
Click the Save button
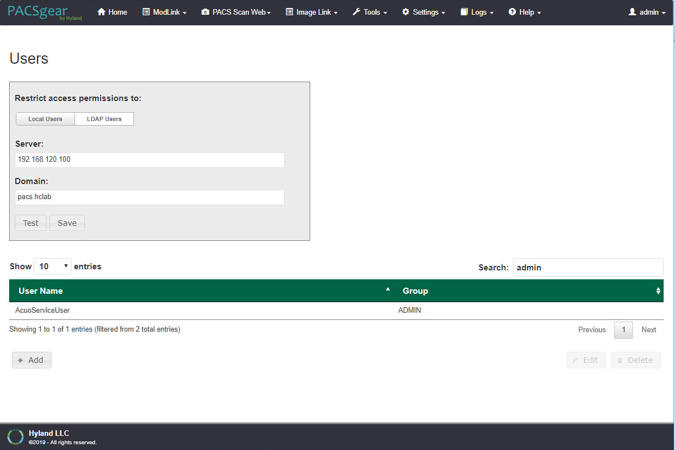click(x=67, y=223)
